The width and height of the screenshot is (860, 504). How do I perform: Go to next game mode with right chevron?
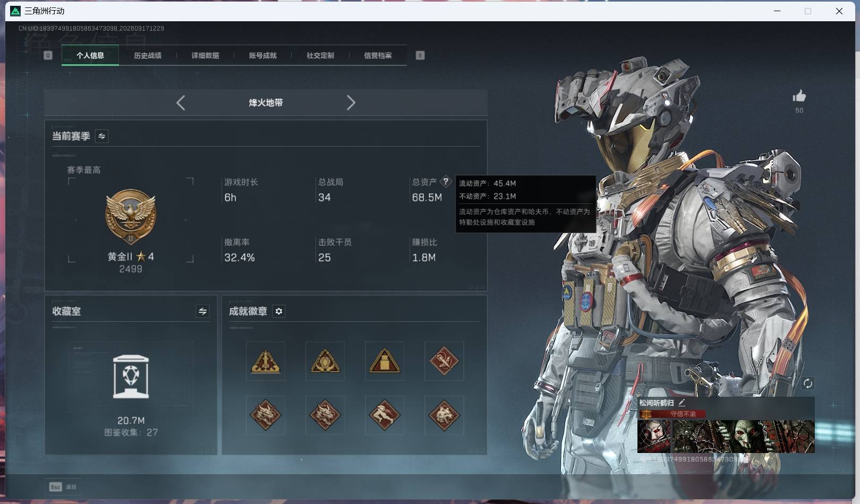[351, 102]
